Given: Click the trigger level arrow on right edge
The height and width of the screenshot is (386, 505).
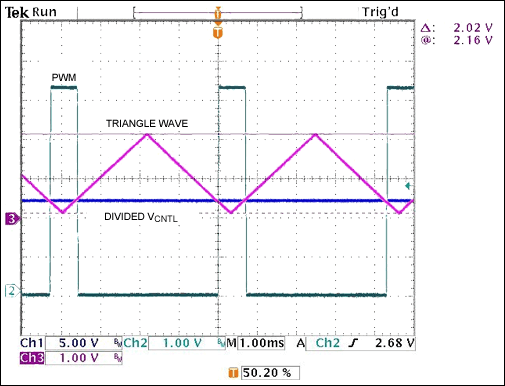Looking at the screenshot, I should tap(408, 186).
